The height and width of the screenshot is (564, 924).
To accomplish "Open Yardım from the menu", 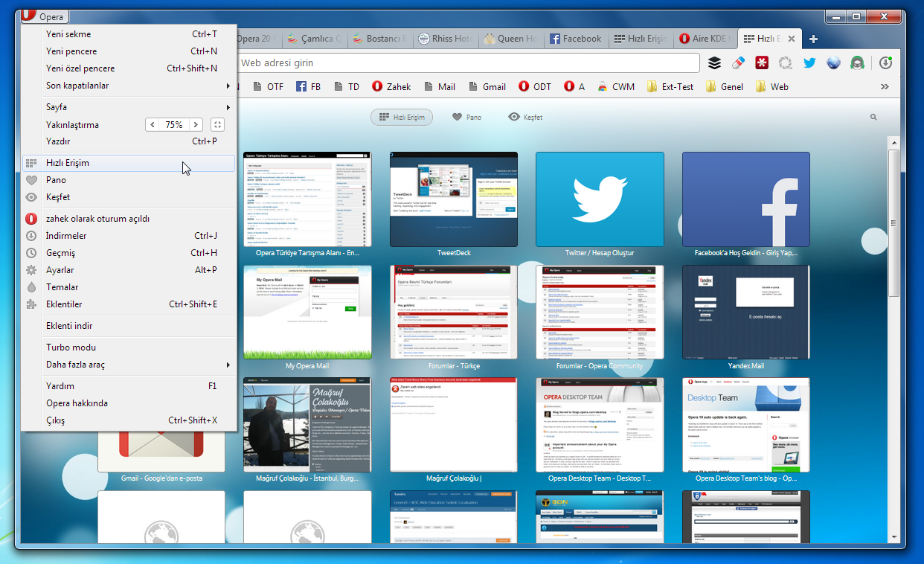I will pyautogui.click(x=129, y=386).
